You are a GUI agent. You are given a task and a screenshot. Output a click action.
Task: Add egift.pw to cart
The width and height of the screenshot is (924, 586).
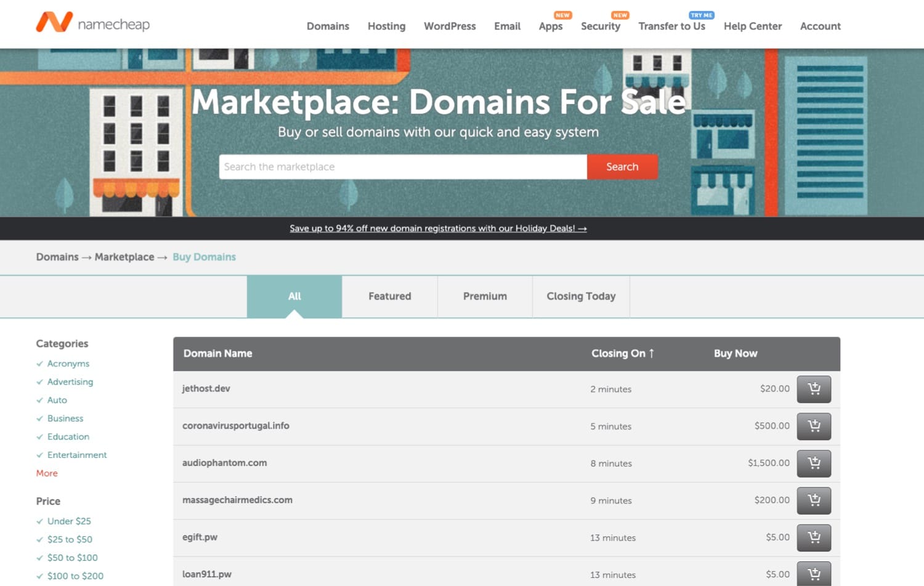tap(814, 537)
